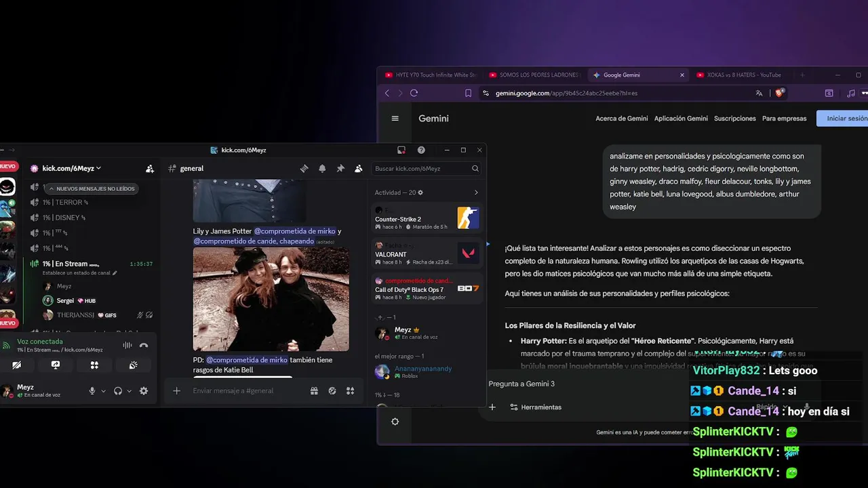Toggle member list visibility in #general
Viewport: 868px width, 488px height.
click(358, 169)
